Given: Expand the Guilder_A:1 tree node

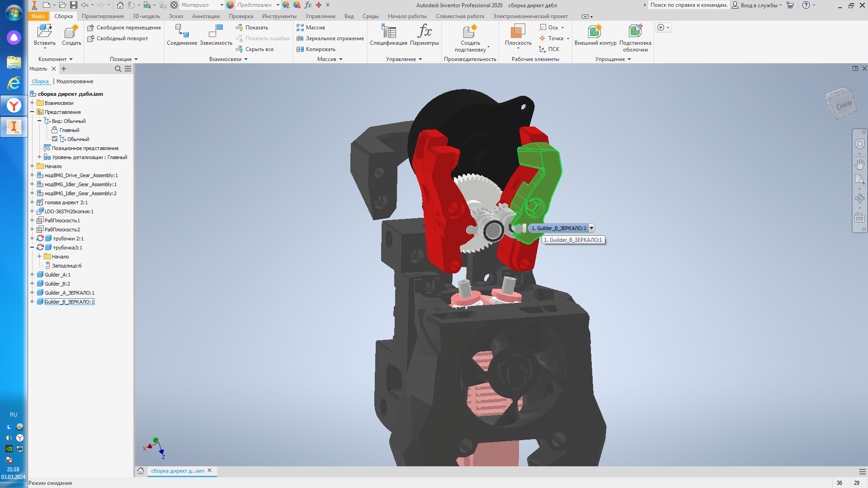Looking at the screenshot, I should 32,275.
